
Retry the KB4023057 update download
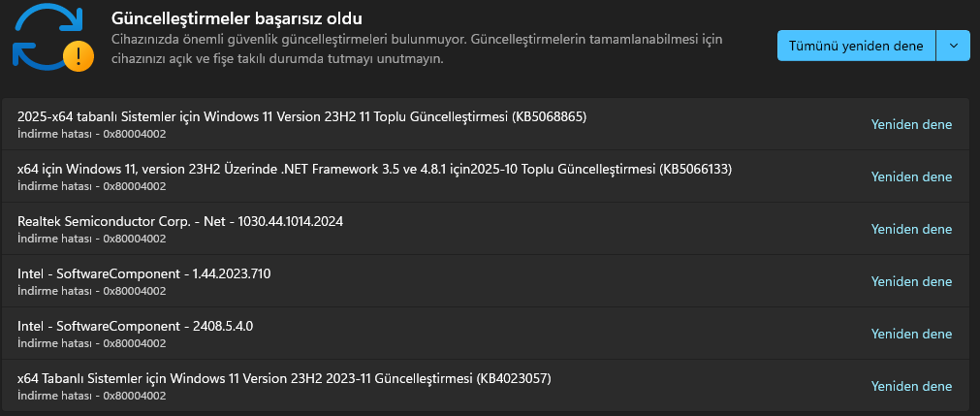click(x=911, y=386)
